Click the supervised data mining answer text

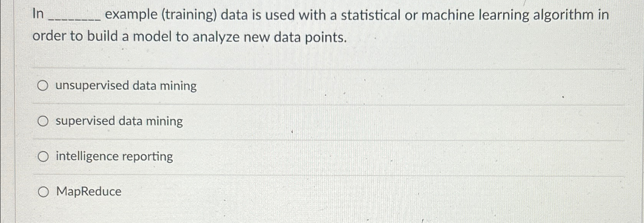(x=119, y=121)
